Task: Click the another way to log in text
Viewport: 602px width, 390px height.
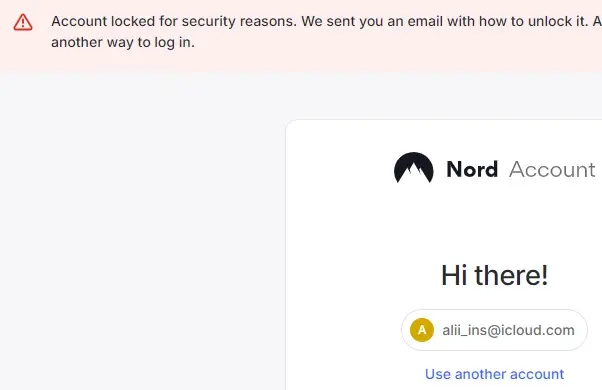Action: click(123, 42)
